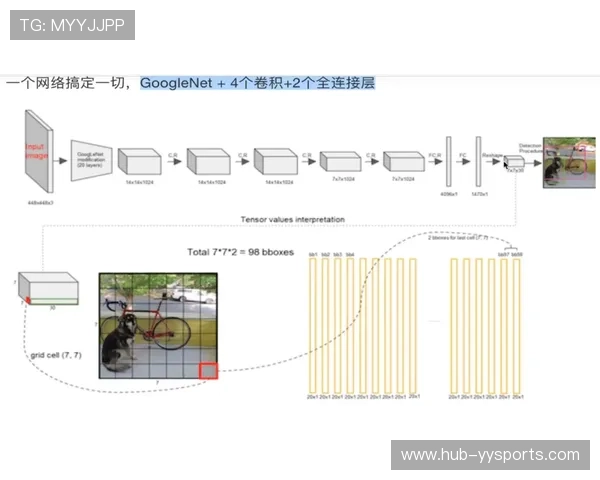Viewport: 600px width, 480px height.
Task: Select the GoogLeNet modification trapezoid block
Action: pos(92,159)
